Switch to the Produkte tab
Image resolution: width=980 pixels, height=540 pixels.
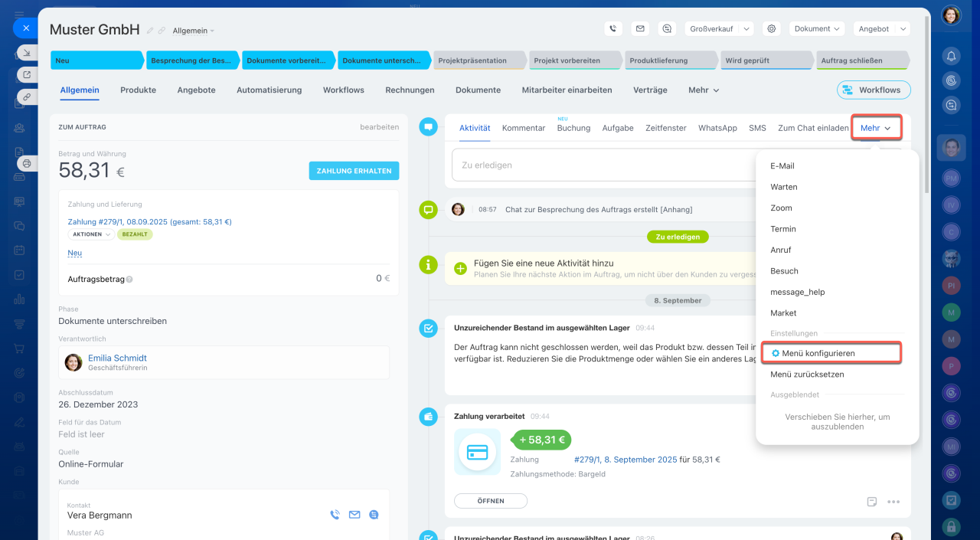pos(138,90)
